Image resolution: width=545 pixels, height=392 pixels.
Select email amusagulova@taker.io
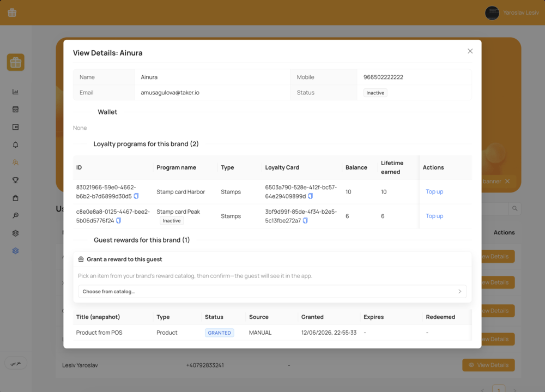point(170,93)
